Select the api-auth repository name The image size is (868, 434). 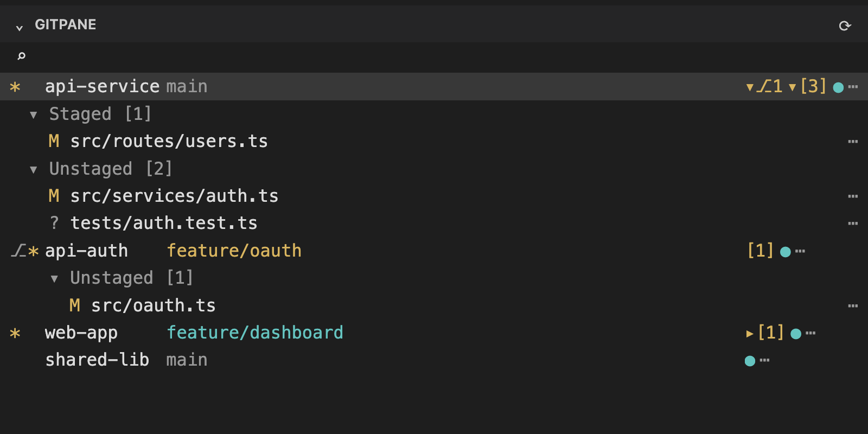click(86, 251)
